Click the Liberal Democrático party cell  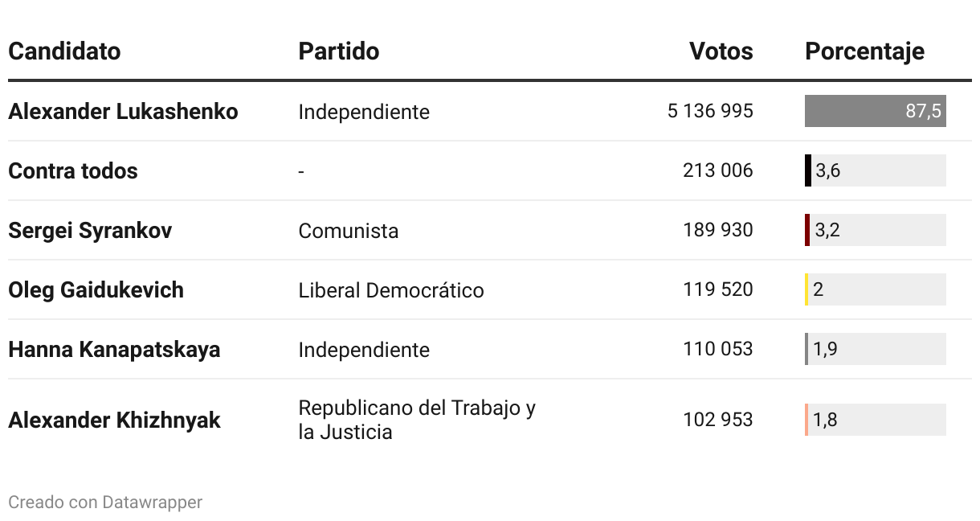click(391, 289)
